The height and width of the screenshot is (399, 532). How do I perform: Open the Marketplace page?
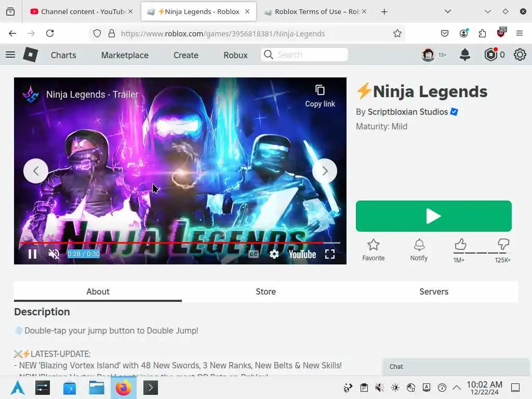[125, 55]
